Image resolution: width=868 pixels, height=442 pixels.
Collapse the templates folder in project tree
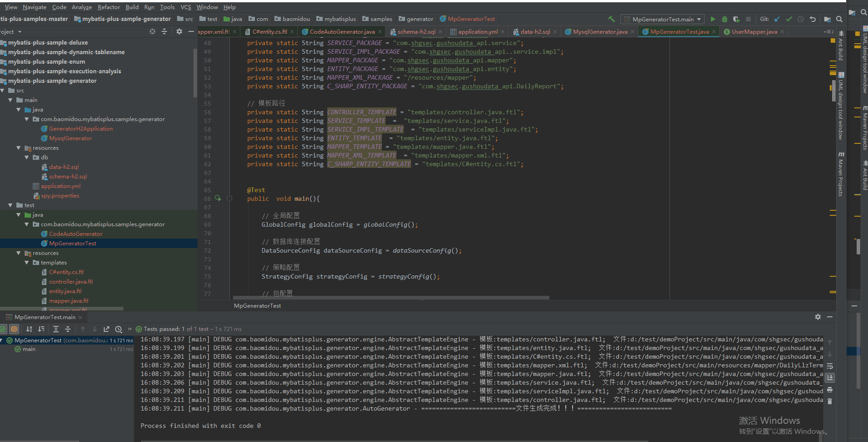click(x=27, y=263)
